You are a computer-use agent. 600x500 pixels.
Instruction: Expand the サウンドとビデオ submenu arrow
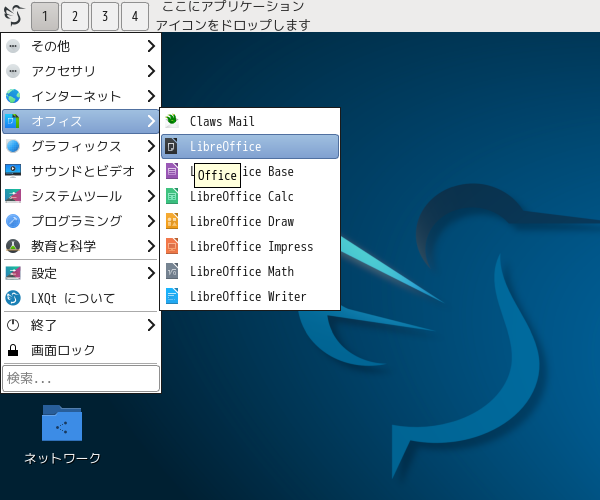151,171
